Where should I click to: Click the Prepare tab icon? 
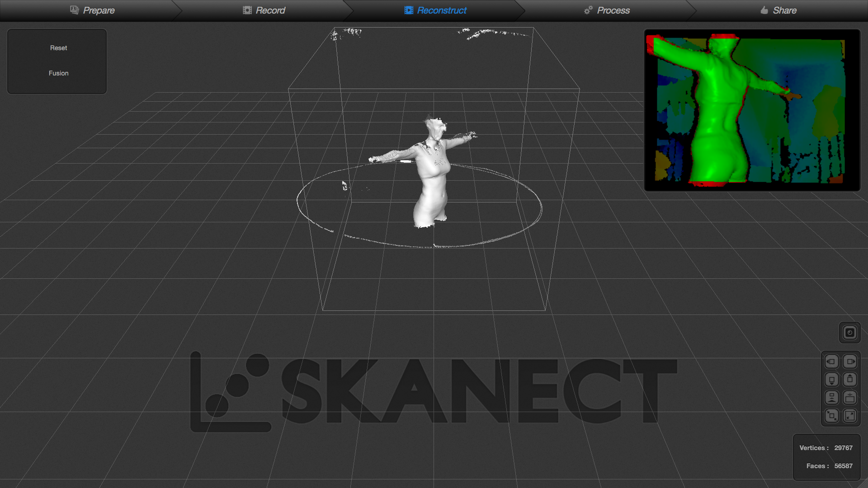pyautogui.click(x=75, y=10)
